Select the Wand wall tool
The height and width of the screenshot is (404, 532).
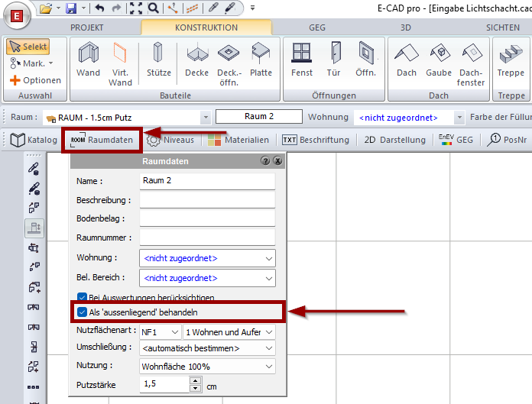(x=88, y=61)
